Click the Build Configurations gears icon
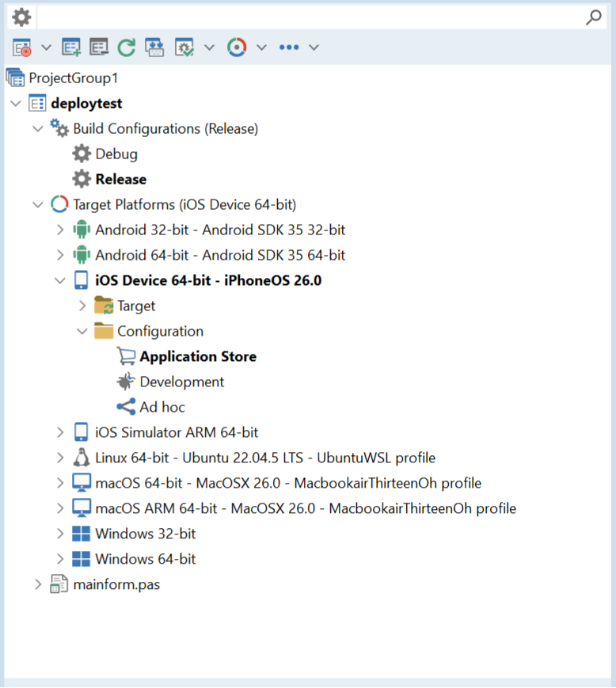 [59, 128]
